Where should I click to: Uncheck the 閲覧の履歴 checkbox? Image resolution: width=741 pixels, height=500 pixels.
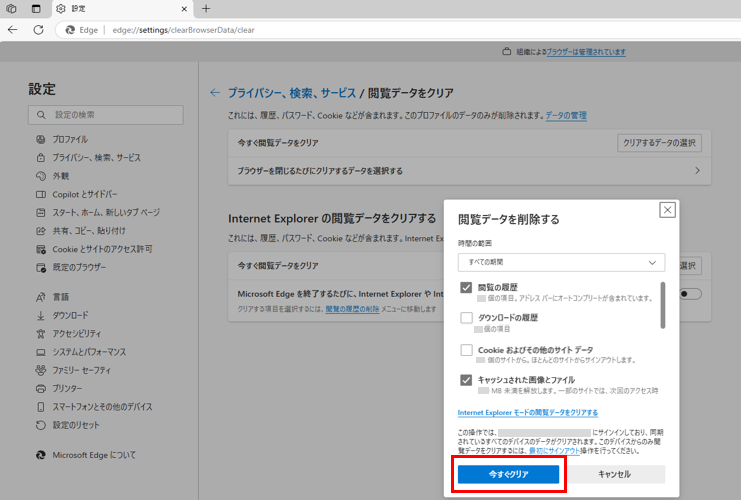pyautogui.click(x=466, y=287)
